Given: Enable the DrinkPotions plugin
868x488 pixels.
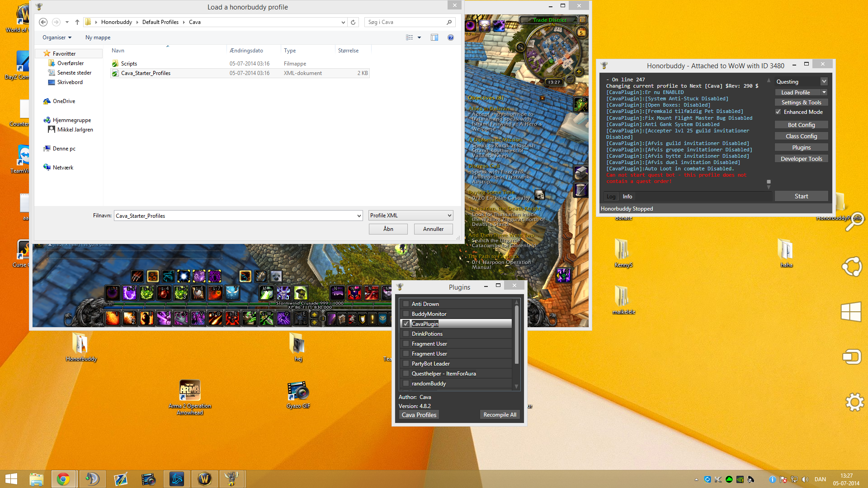Looking at the screenshot, I should (406, 334).
